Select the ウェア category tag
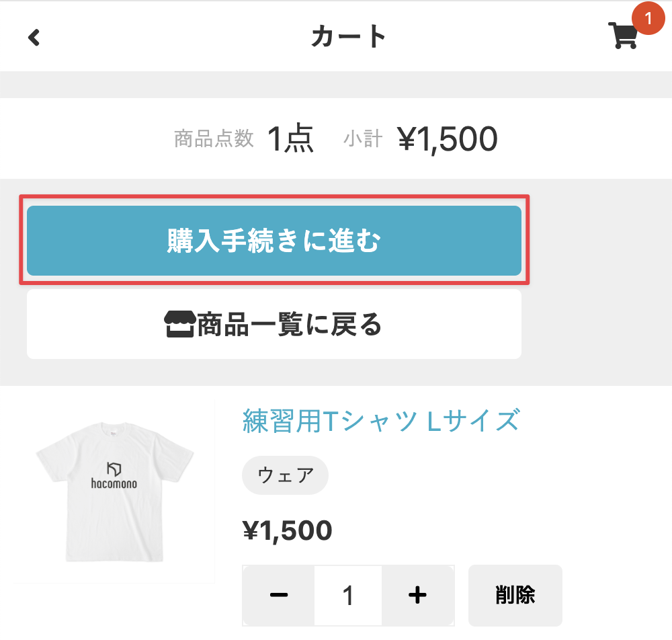 (x=285, y=475)
